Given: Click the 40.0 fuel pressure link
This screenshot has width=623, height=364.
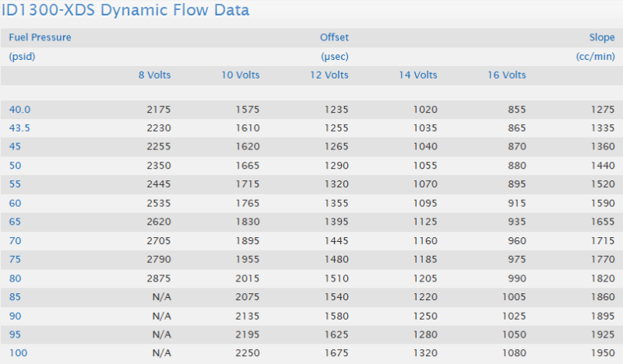Looking at the screenshot, I should point(20,110).
